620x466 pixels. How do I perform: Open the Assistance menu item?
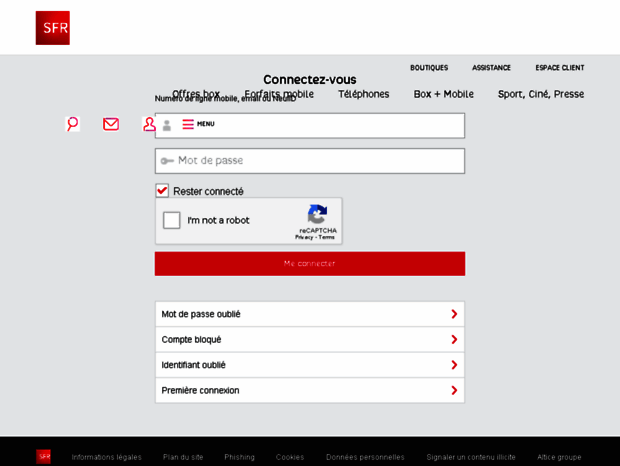pos(491,68)
